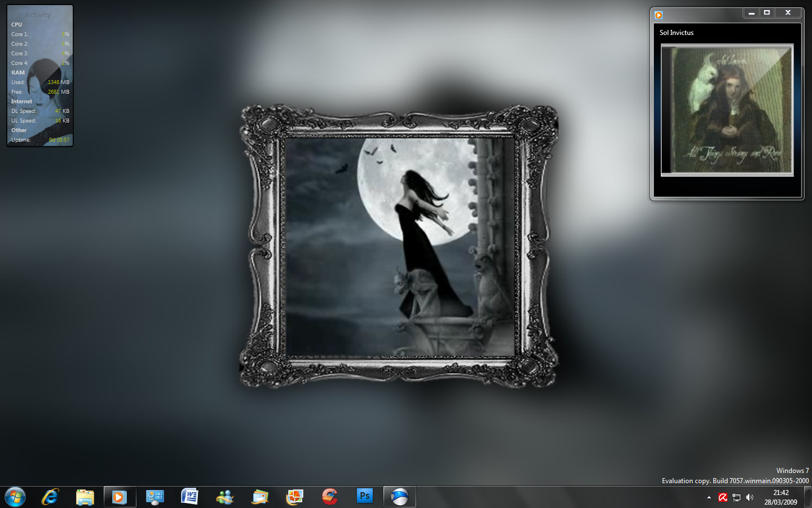Click the 'Activity' gadget title
Viewport: 812px width, 508px height.
click(38, 15)
